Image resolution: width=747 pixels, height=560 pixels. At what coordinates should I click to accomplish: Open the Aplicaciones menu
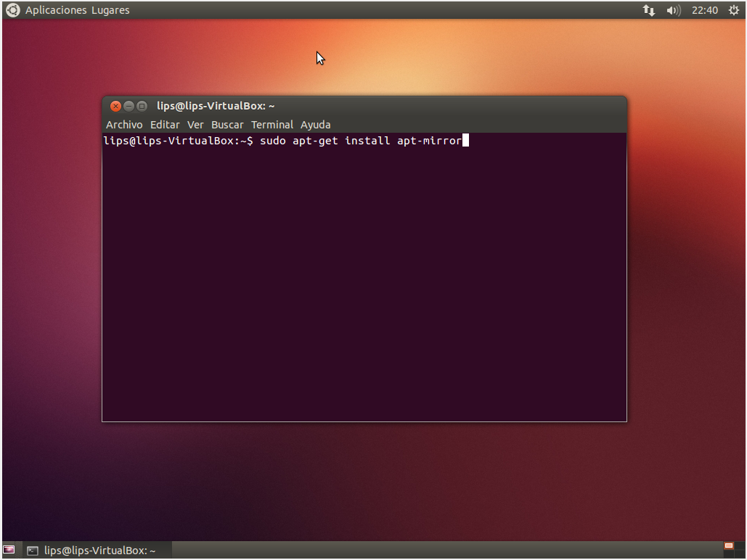57,10
